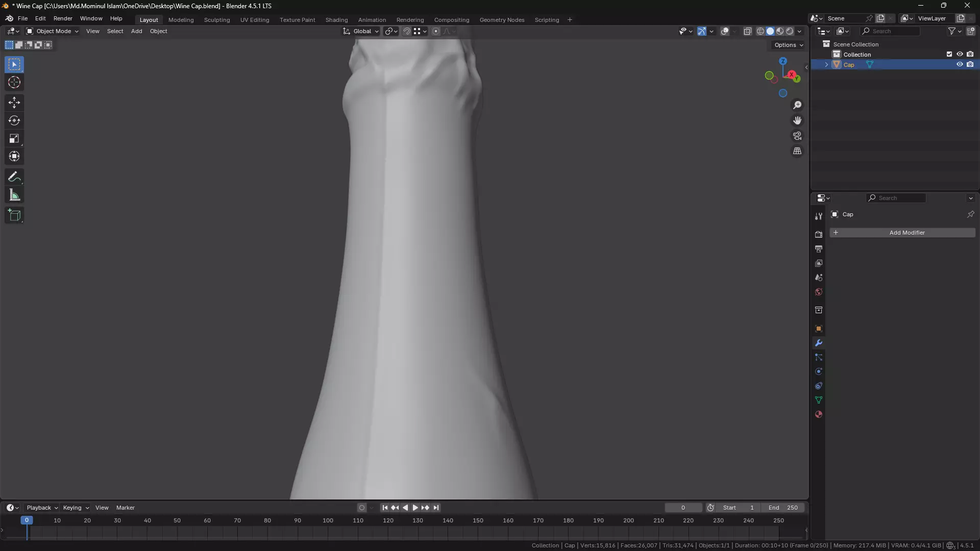This screenshot has height=551, width=980.
Task: Switch to material preview shading
Action: pos(780,31)
